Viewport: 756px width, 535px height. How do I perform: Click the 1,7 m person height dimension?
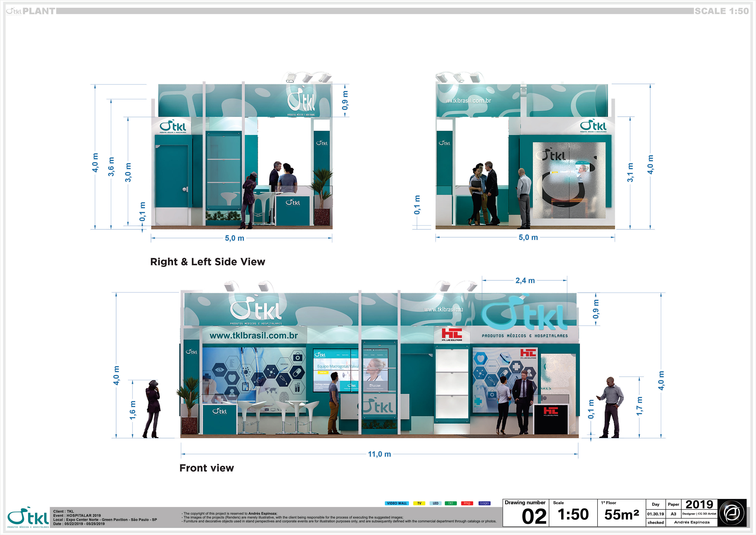[x=639, y=406]
